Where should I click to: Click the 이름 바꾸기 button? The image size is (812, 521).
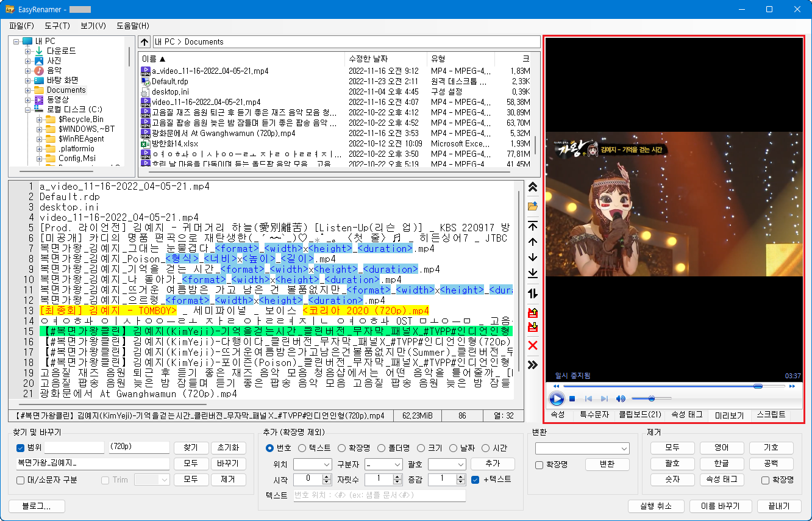point(721,506)
